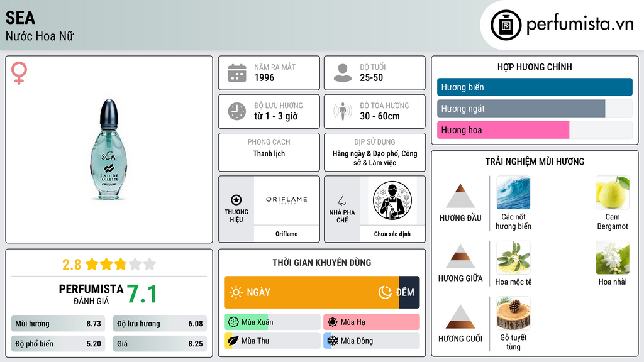Click the Oriflame brand logo
The height and width of the screenshot is (362, 644).
(x=286, y=200)
